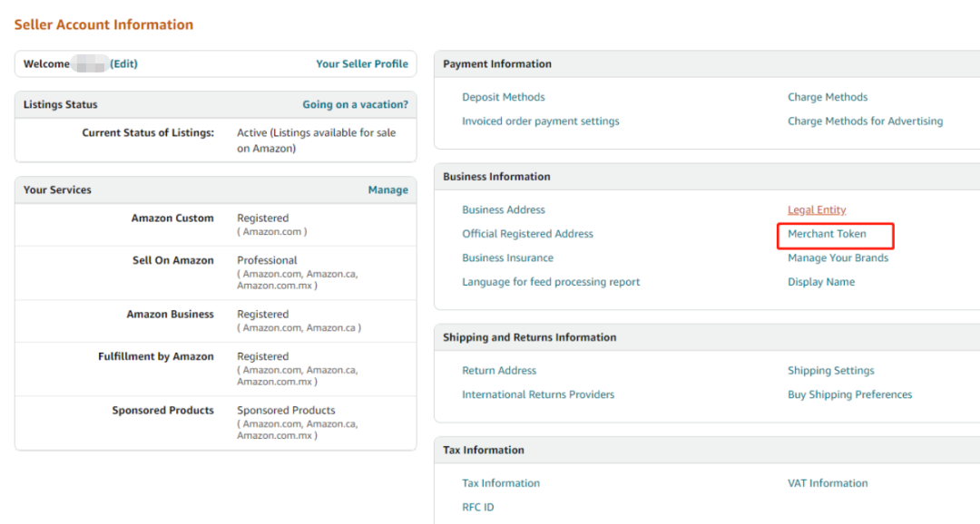This screenshot has width=980, height=524.
Task: Open VAT Information link
Action: tap(828, 483)
